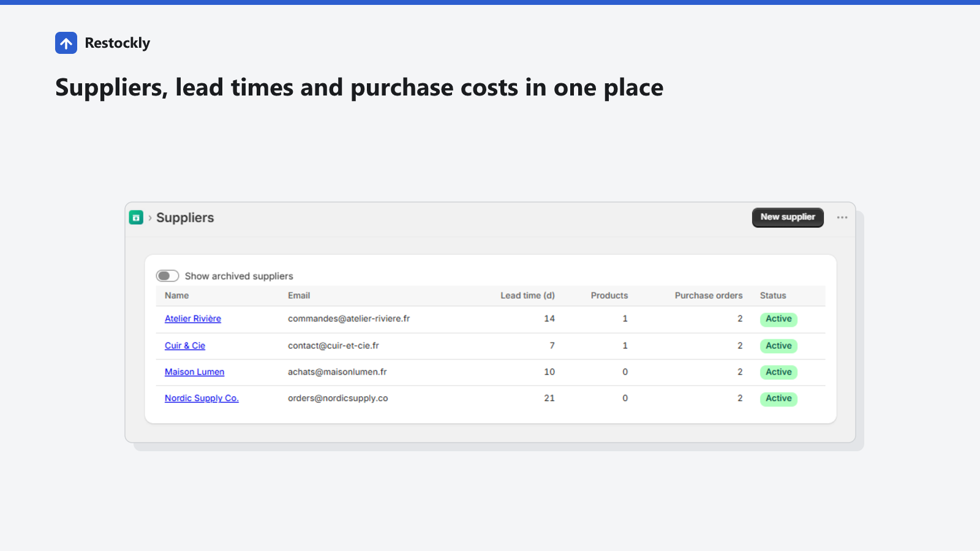The width and height of the screenshot is (980, 551).
Task: Click the Suppliers breadcrumb title
Action: (x=185, y=217)
